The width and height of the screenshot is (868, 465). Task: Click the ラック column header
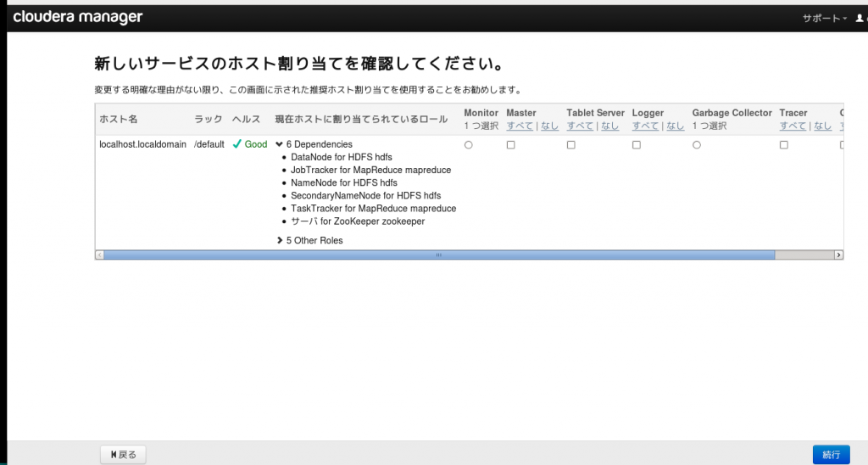(209, 119)
